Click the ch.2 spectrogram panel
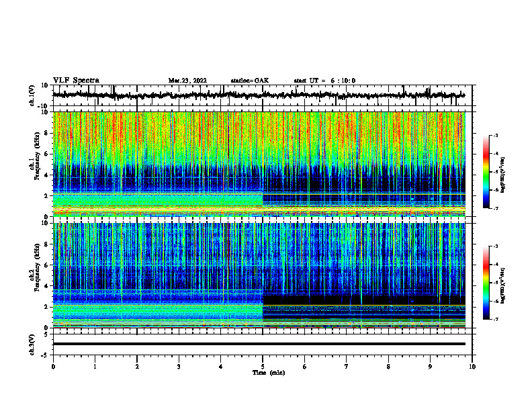 (259, 275)
